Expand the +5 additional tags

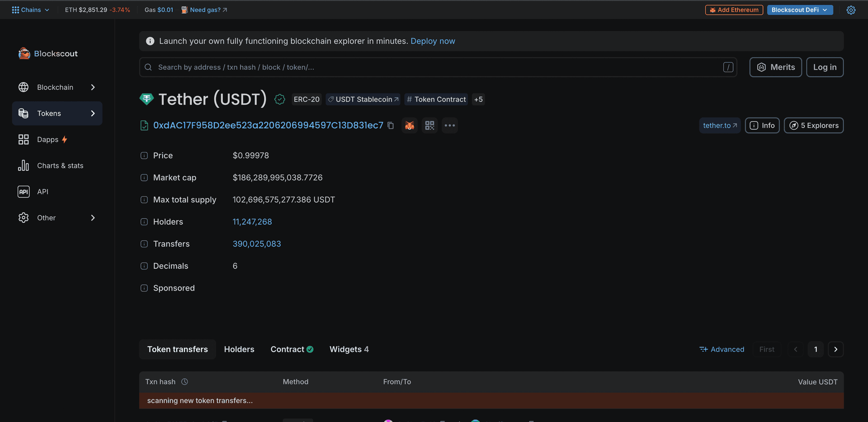(x=478, y=99)
